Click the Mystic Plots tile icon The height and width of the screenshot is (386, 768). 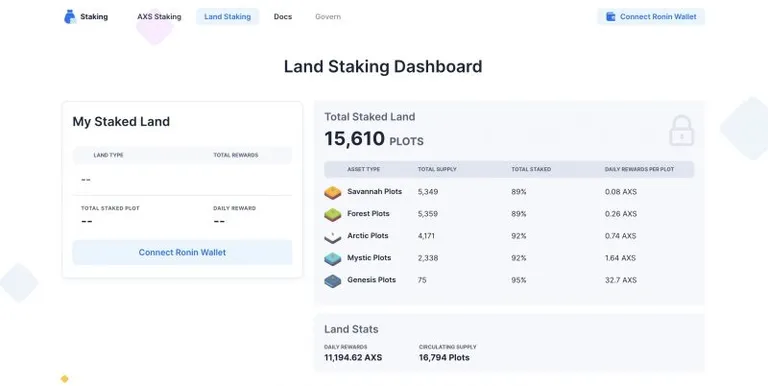coord(333,259)
